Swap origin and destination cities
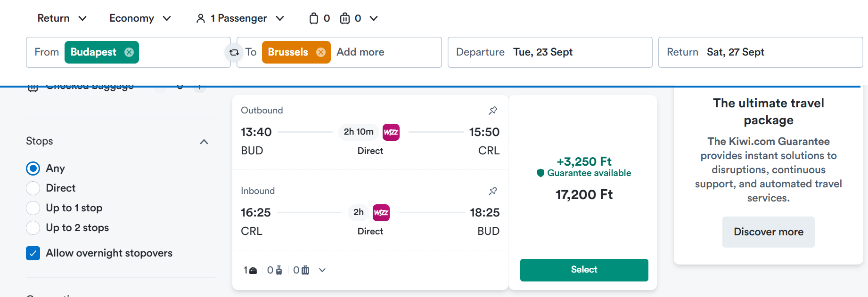This screenshot has width=868, height=297. tap(234, 52)
